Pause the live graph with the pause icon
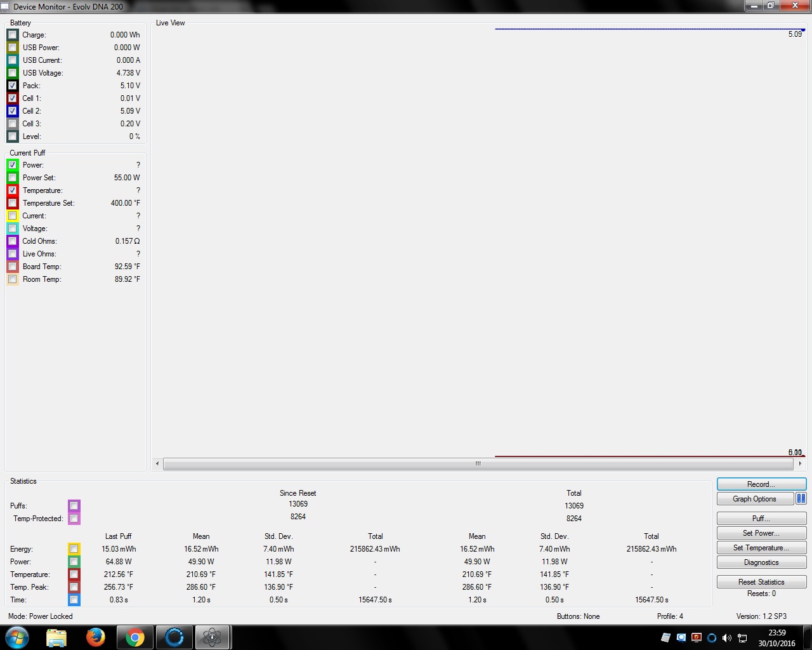Screen dimensions: 812x650 point(801,499)
